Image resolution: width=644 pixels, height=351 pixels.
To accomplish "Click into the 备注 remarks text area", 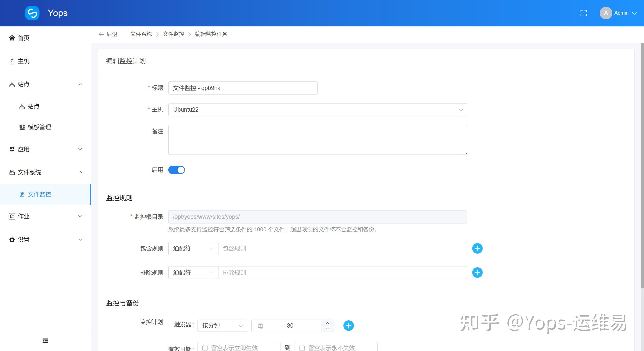I will [317, 140].
